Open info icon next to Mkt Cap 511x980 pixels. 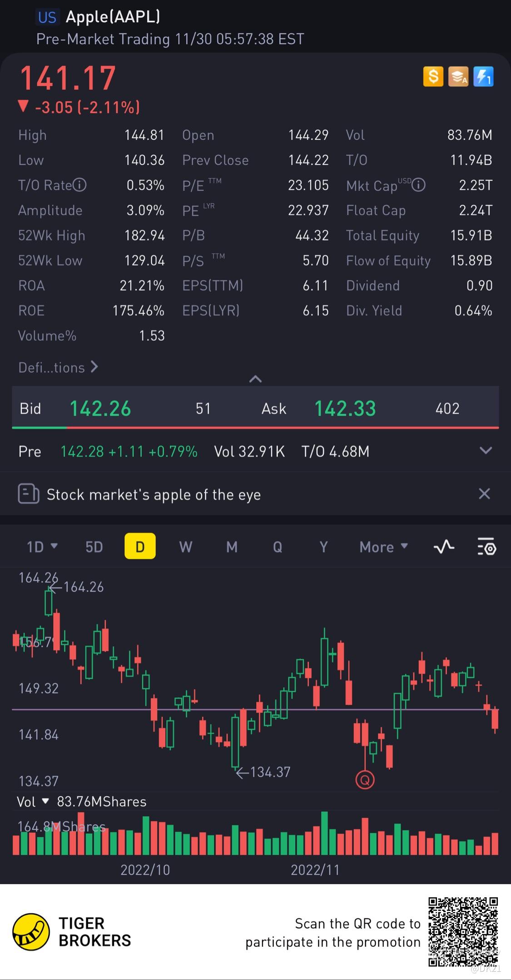pyautogui.click(x=418, y=185)
